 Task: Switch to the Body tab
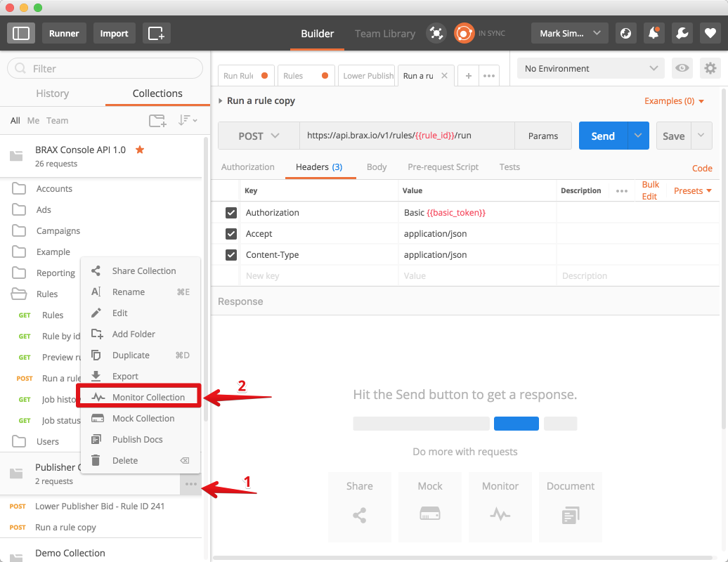click(377, 167)
